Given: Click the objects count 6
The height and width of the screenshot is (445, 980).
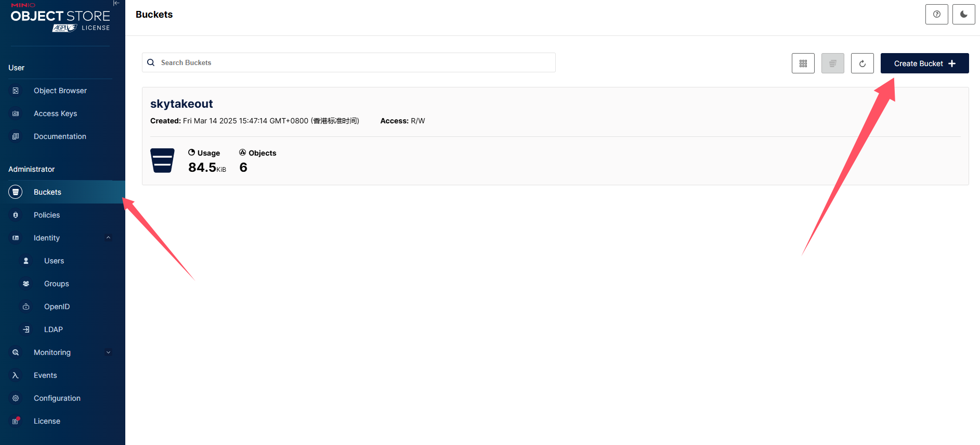Looking at the screenshot, I should (x=243, y=167).
